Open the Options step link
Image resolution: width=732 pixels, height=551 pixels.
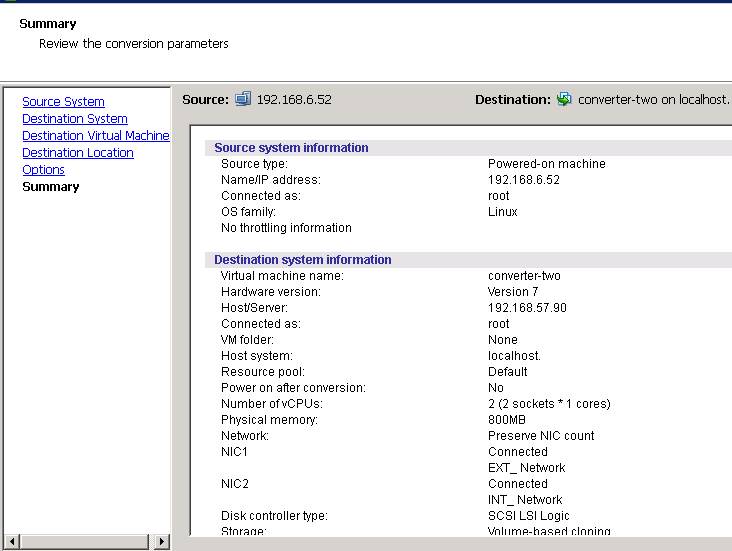43,170
